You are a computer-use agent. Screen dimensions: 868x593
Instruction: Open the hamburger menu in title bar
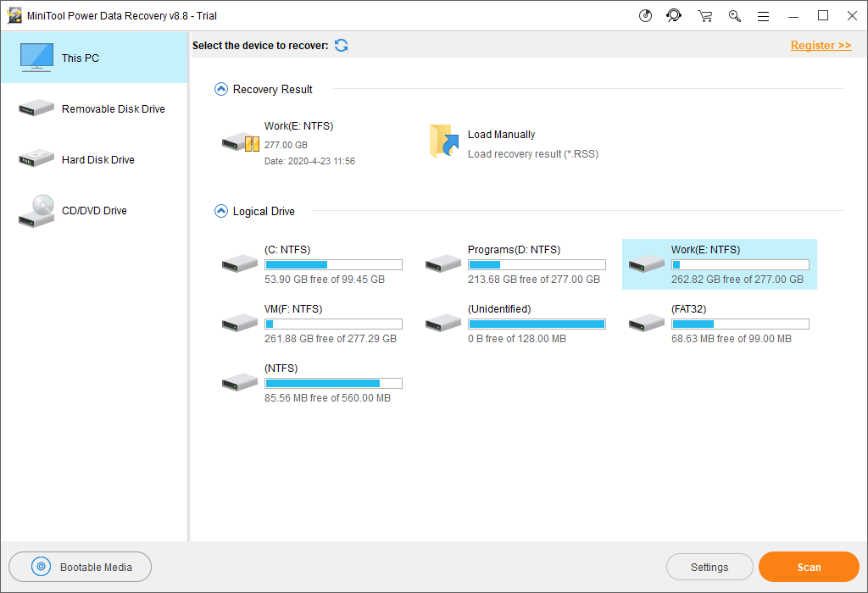tap(763, 15)
